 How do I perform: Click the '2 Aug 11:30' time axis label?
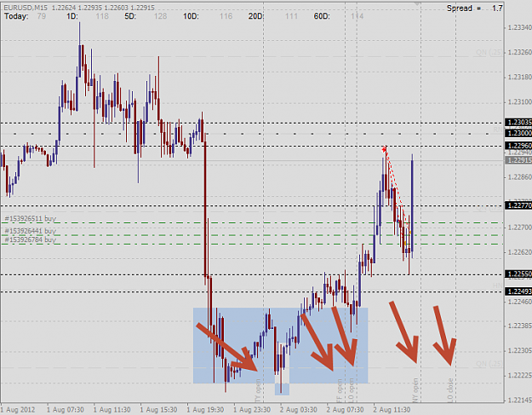(392, 410)
